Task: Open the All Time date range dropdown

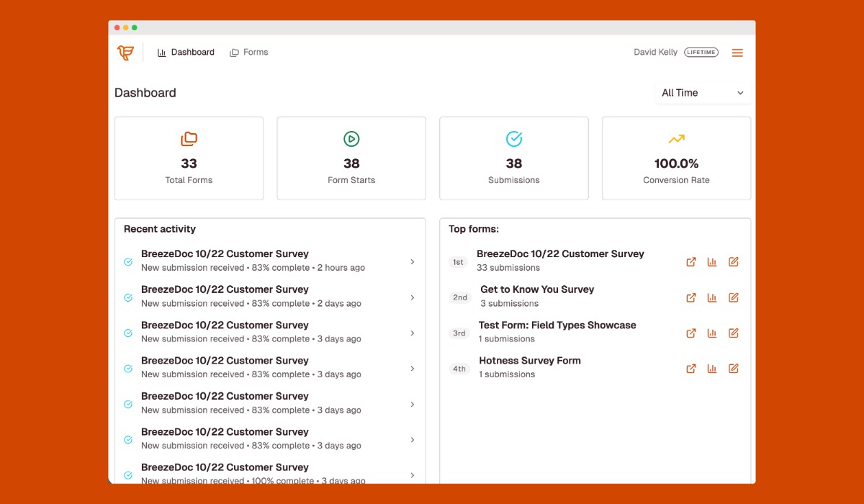Action: click(703, 93)
